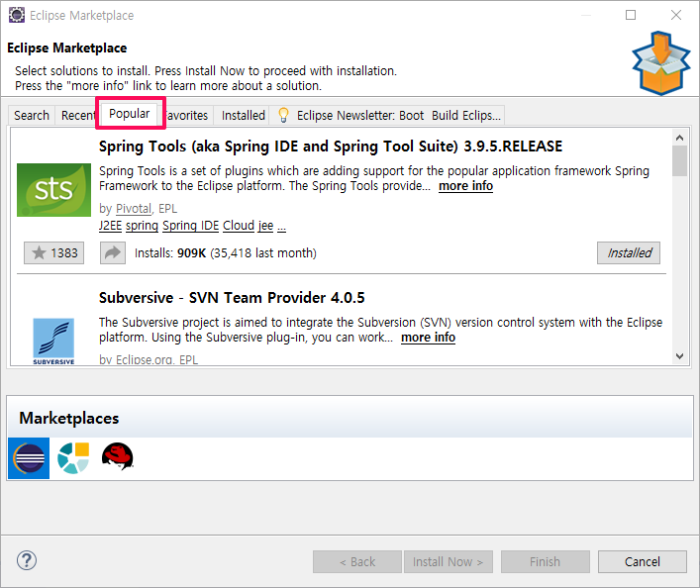Click the Cloud tag link

[x=239, y=226]
